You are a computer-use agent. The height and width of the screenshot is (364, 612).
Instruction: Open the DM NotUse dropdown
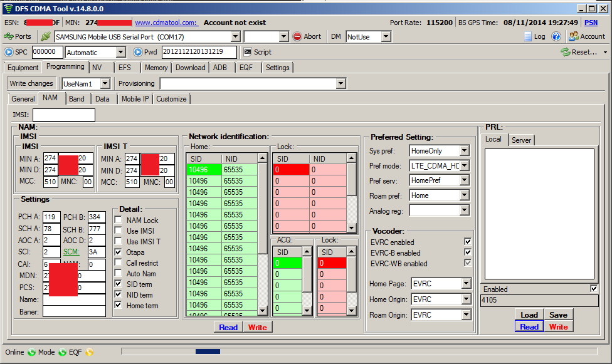point(386,37)
